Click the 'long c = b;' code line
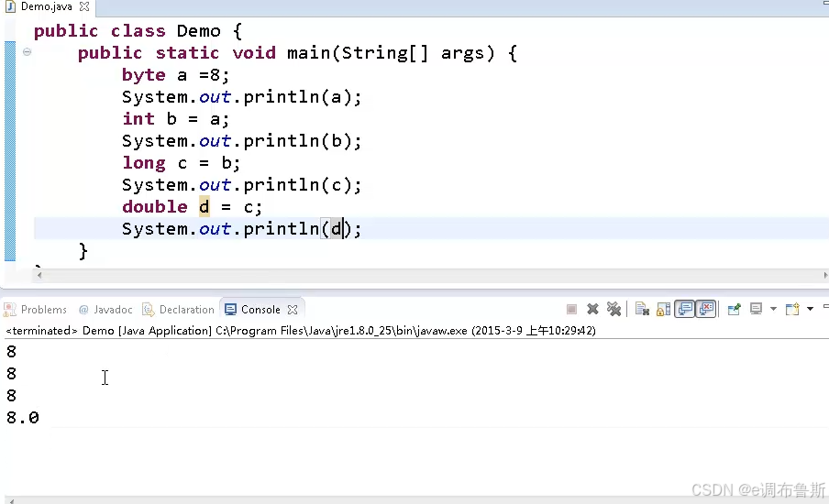Image resolution: width=829 pixels, height=504 pixels. (181, 163)
